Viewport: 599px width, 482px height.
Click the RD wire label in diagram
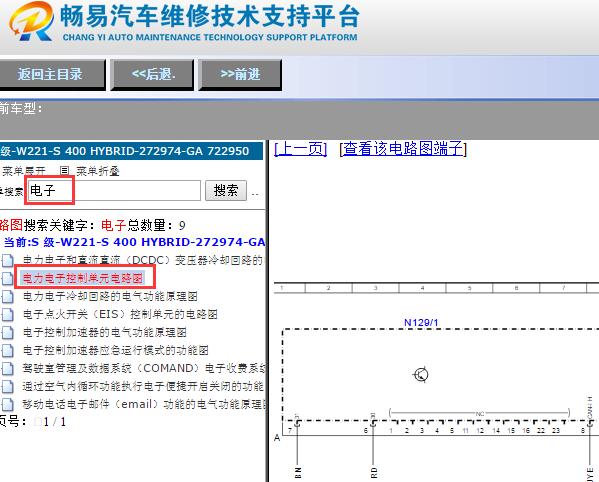coord(374,472)
